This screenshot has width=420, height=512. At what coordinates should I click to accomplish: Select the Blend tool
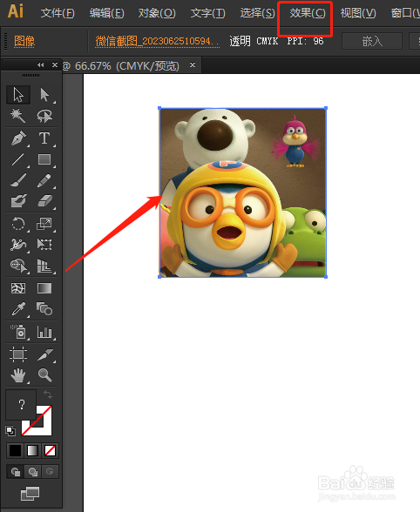[x=44, y=309]
